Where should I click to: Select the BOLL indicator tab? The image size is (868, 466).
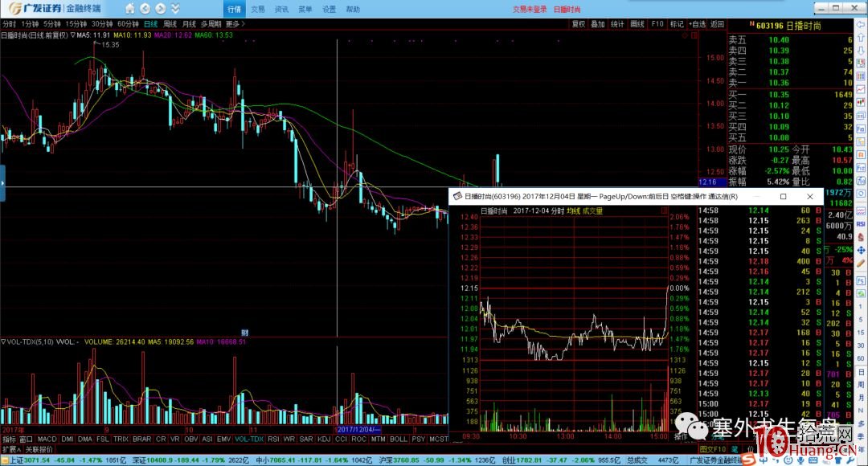(x=399, y=439)
